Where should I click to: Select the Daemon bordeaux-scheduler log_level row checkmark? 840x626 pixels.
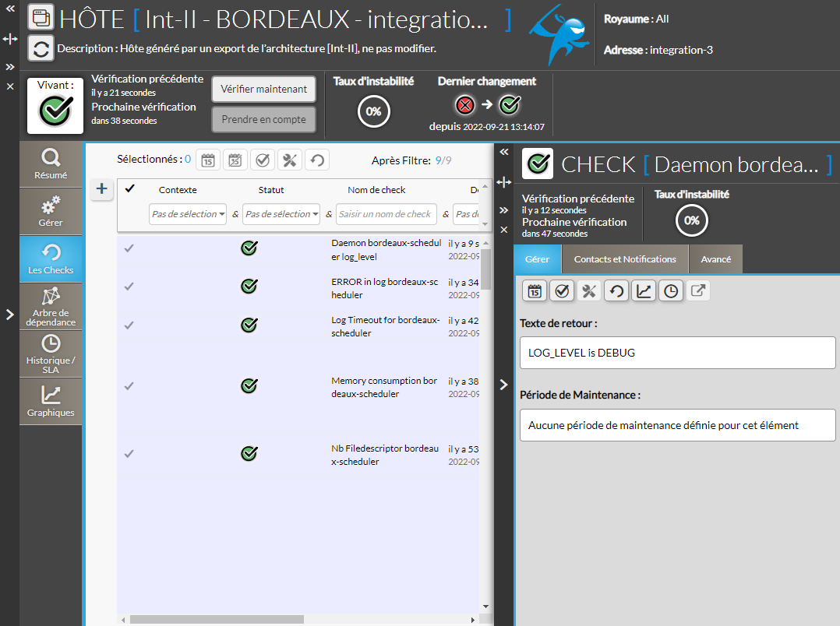pyautogui.click(x=129, y=248)
